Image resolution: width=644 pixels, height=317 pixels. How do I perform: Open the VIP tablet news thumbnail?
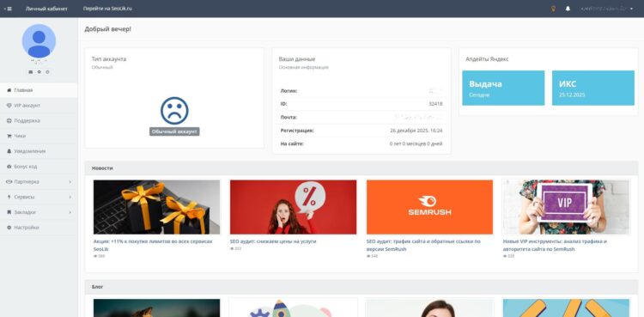click(x=567, y=207)
